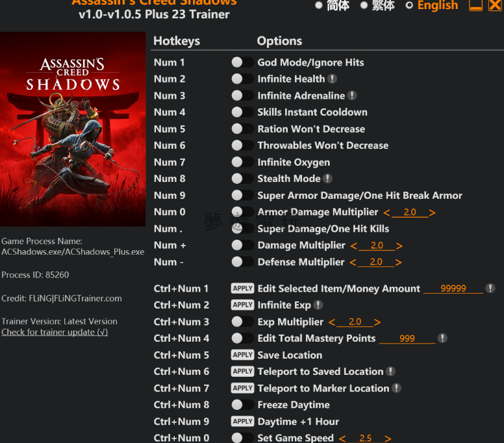Toggle Edit Total Mastery Points
This screenshot has height=443, width=504.
pyautogui.click(x=242, y=338)
